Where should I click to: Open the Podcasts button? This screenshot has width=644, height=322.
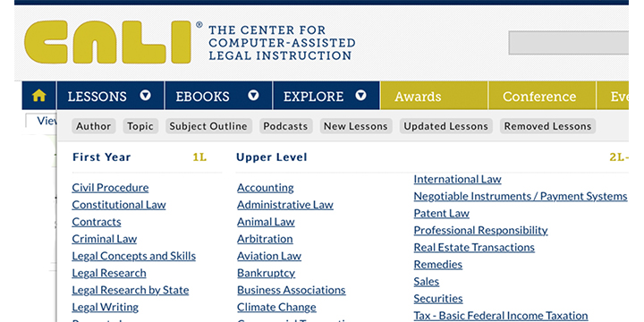coord(286,126)
